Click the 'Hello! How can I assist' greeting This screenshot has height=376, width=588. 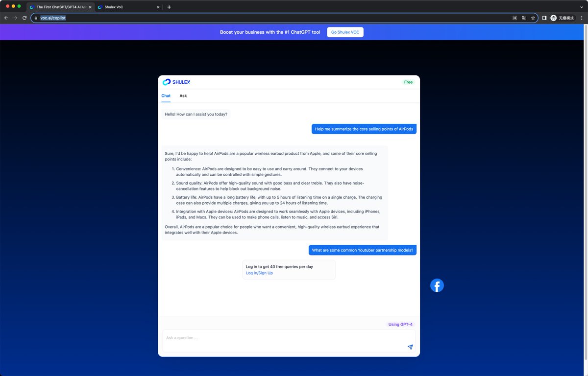196,114
